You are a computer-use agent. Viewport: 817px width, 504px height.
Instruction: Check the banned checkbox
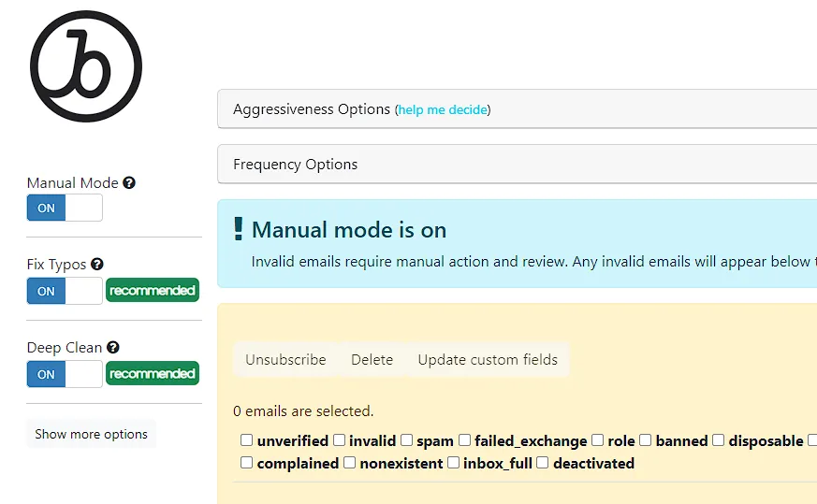coord(646,440)
